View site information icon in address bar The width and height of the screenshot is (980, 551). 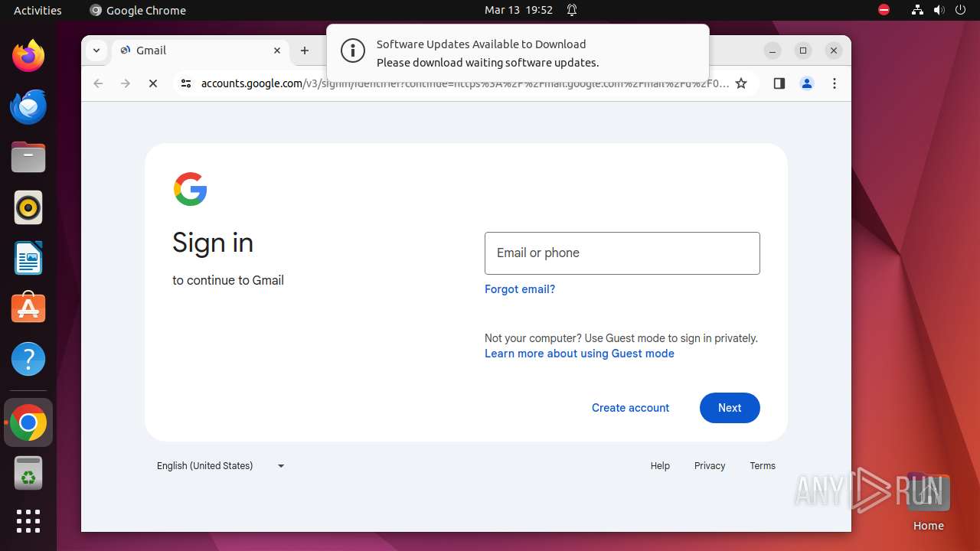(186, 83)
